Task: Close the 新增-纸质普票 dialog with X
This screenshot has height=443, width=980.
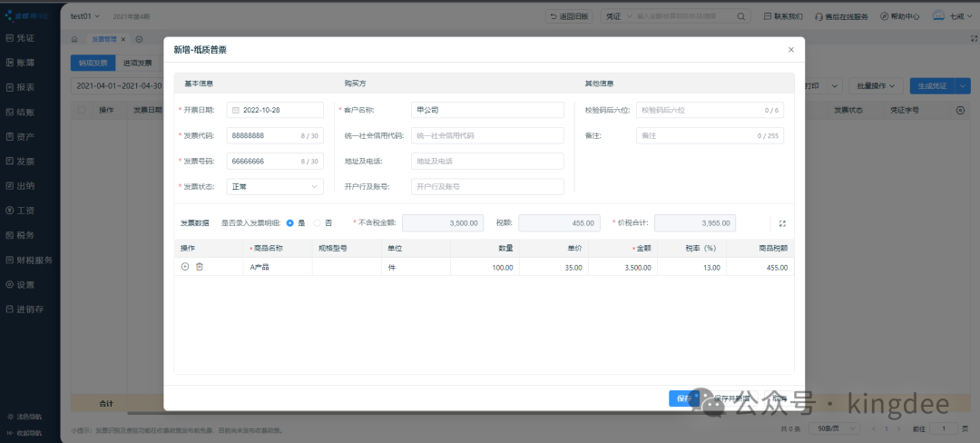Action: click(x=790, y=50)
